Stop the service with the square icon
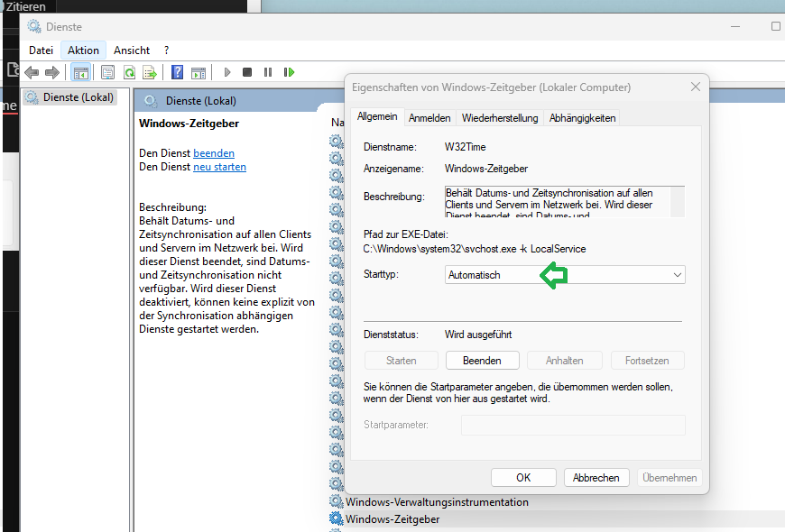Viewport: 785px width, 532px height. pos(247,72)
